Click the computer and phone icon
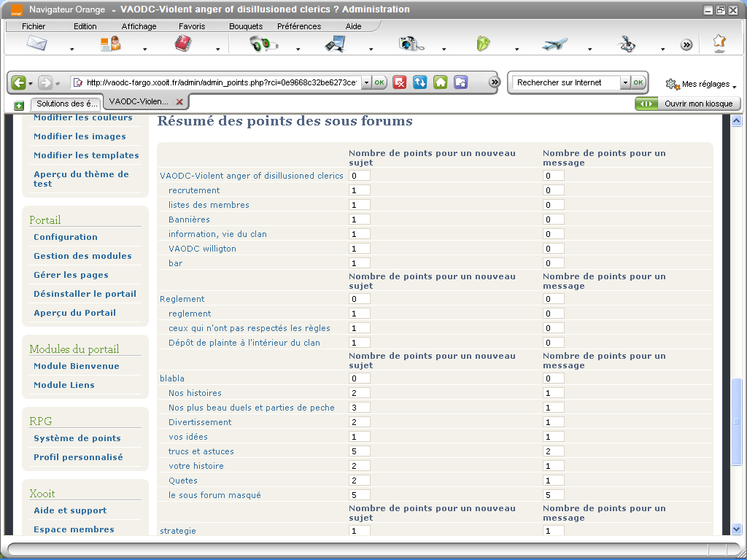Image resolution: width=747 pixels, height=560 pixels. click(x=335, y=44)
